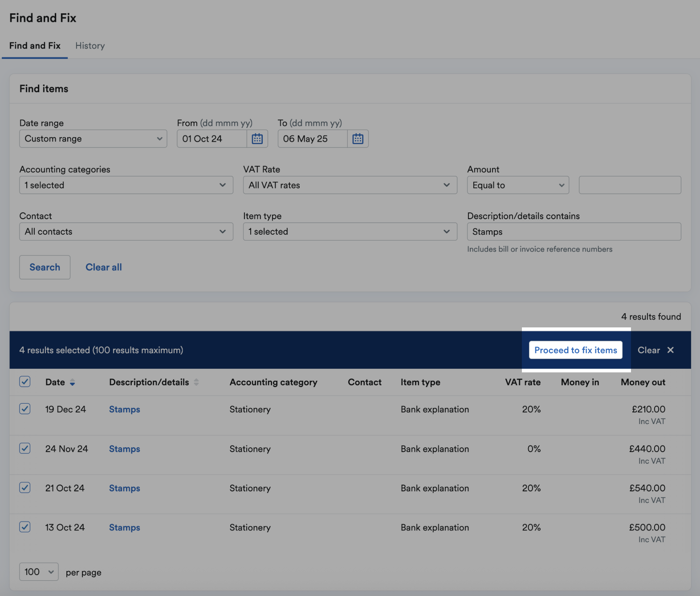This screenshot has height=596, width=700.
Task: Click the £210.00 money out value
Action: [x=648, y=409]
